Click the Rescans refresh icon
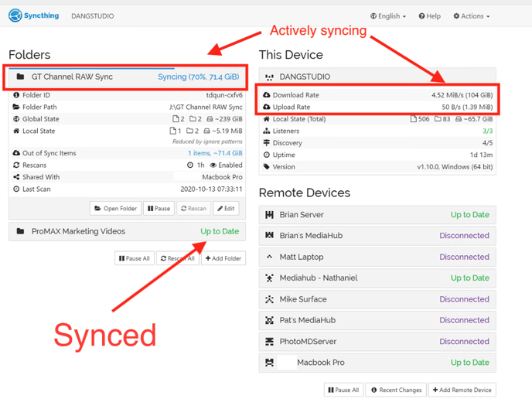 coord(16,165)
